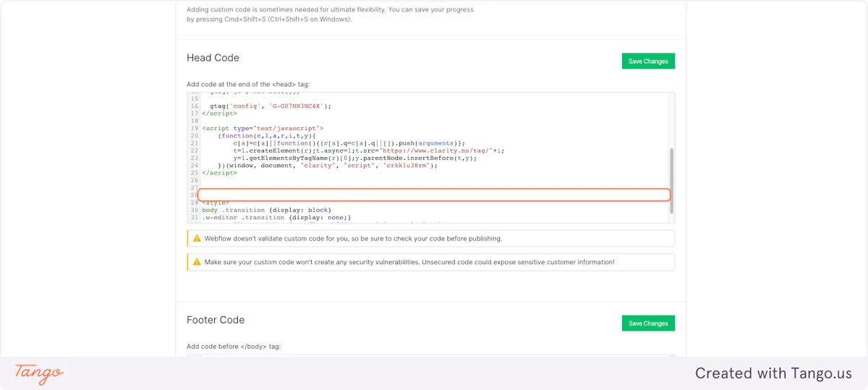The height and width of the screenshot is (390, 868).
Task: Click the Webflow doesn't validate custom code notice
Action: pyautogui.click(x=430, y=238)
